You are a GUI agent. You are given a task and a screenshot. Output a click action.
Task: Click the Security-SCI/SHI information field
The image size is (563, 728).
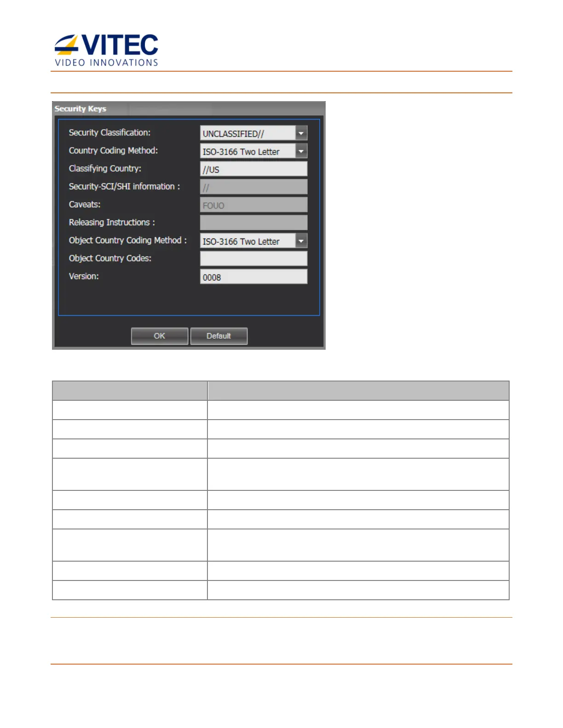253,187
